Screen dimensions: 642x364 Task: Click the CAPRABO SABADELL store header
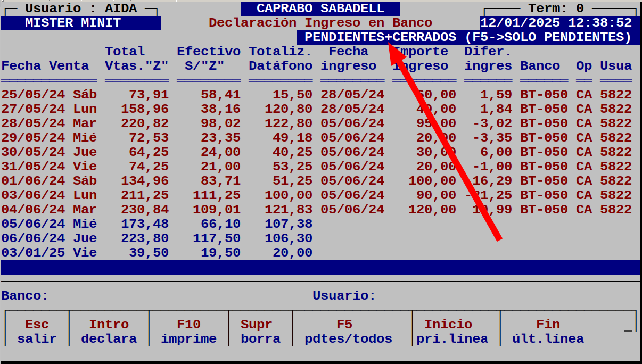pyautogui.click(x=320, y=9)
